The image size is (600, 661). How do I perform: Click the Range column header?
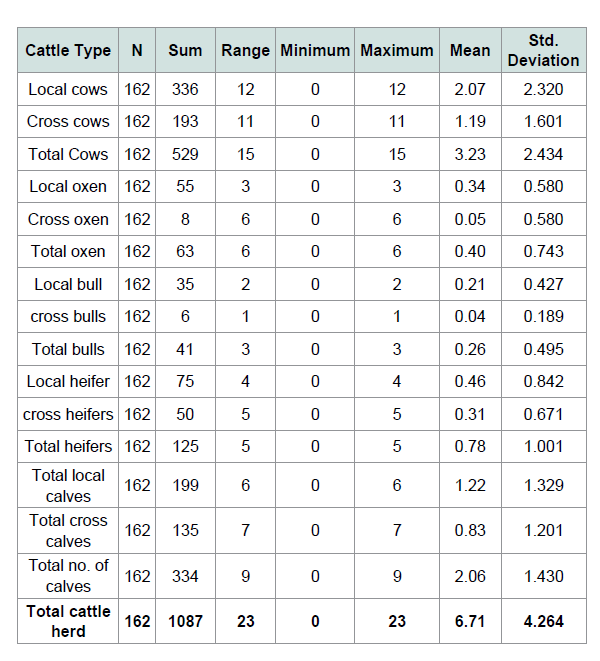pyautogui.click(x=245, y=50)
